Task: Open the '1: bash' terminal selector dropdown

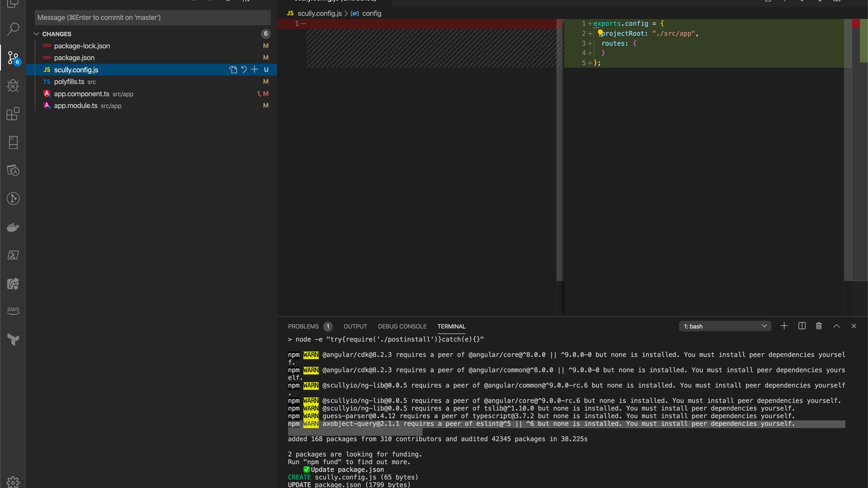Action: tap(725, 326)
